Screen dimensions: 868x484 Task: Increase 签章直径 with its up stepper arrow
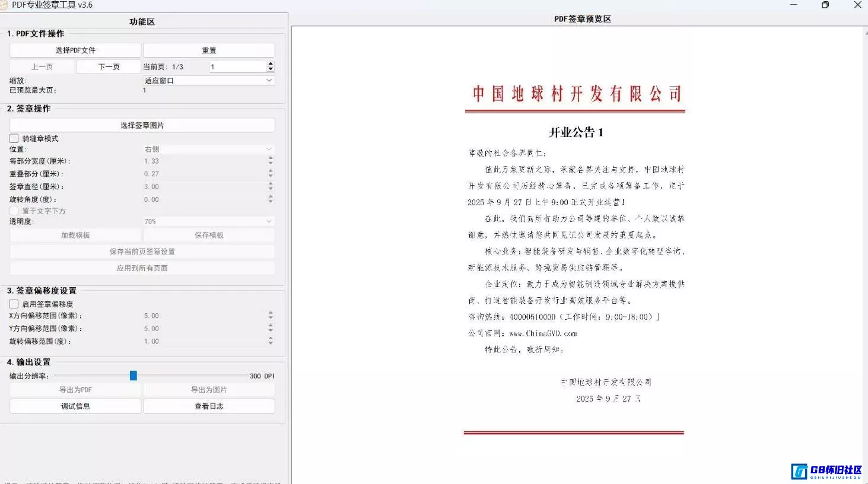(x=271, y=184)
